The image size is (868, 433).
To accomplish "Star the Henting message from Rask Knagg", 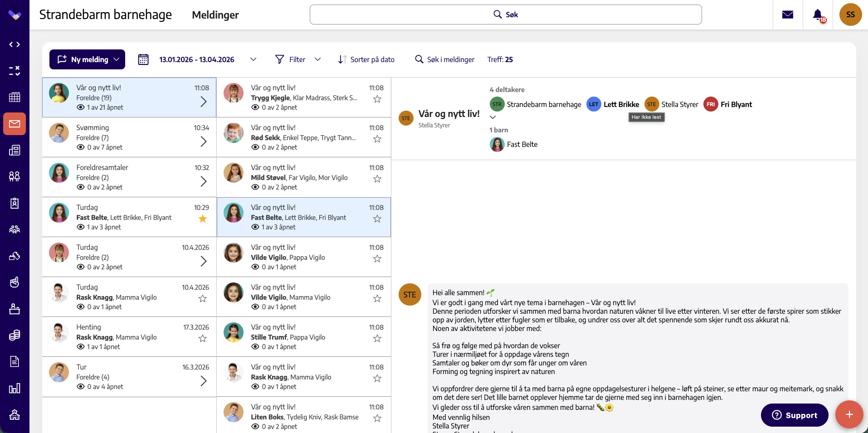I will [x=203, y=339].
